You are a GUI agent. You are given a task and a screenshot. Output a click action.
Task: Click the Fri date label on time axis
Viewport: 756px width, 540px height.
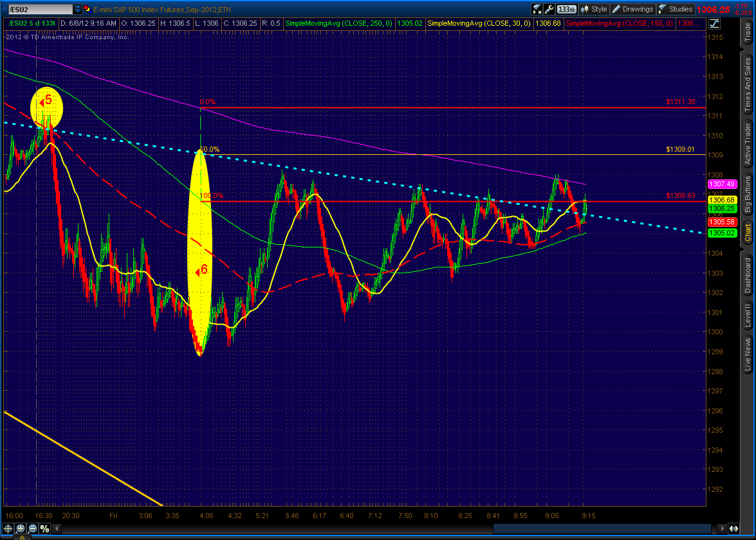[x=113, y=516]
